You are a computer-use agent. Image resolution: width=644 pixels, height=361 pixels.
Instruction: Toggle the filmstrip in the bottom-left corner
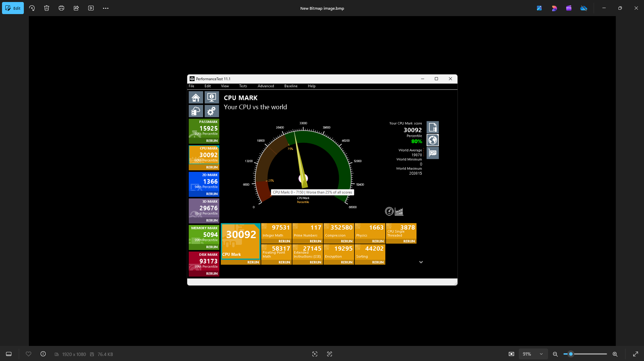pos(9,354)
